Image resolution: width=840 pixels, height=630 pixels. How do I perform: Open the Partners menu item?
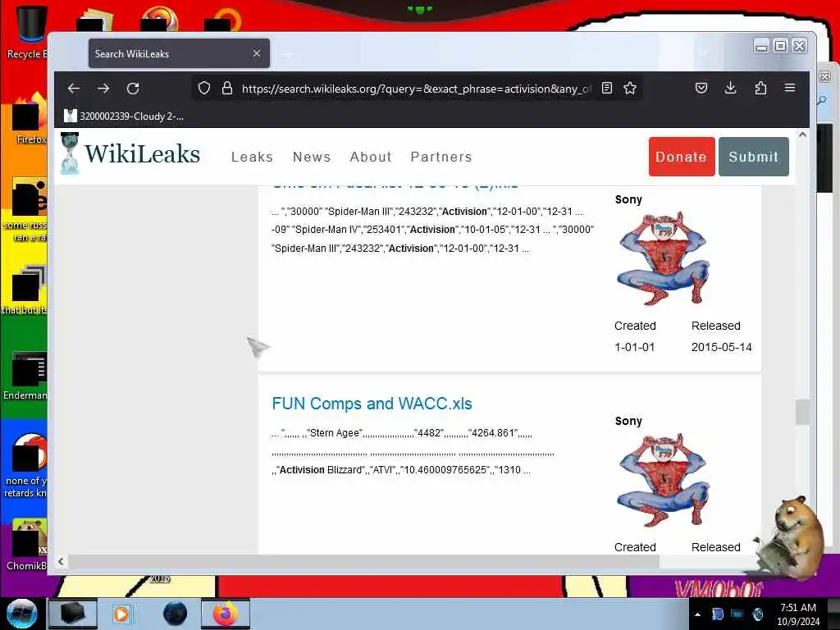point(441,157)
